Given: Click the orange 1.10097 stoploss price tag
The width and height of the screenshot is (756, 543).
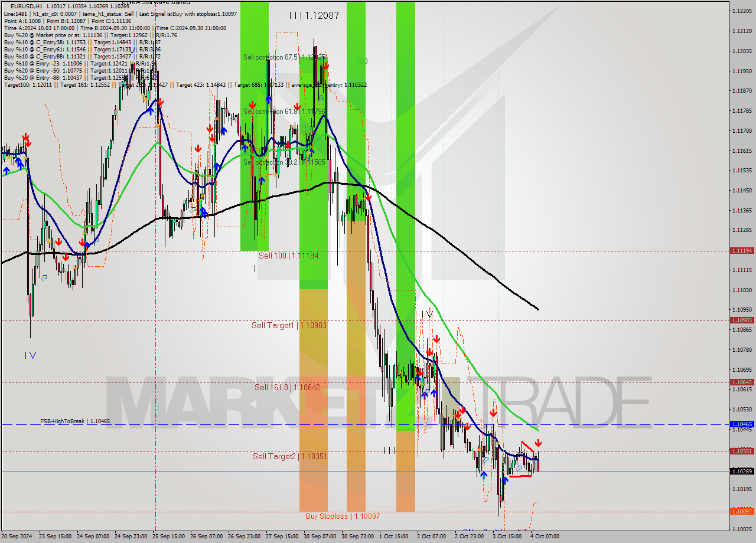Looking at the screenshot, I should pyautogui.click(x=742, y=512).
